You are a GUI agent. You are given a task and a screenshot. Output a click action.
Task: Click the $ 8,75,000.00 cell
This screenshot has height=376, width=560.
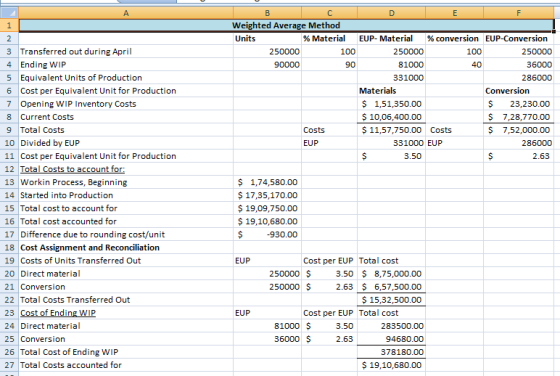392,274
